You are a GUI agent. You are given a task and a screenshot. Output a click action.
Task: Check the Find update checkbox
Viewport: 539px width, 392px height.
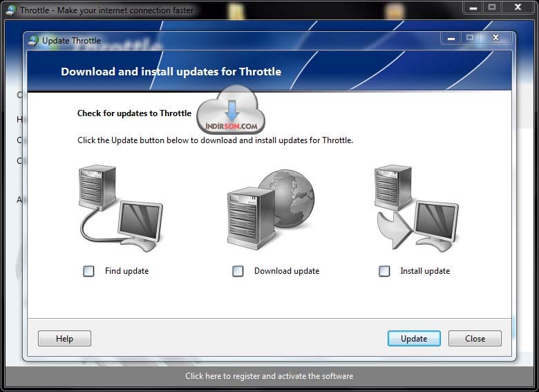[x=88, y=271]
